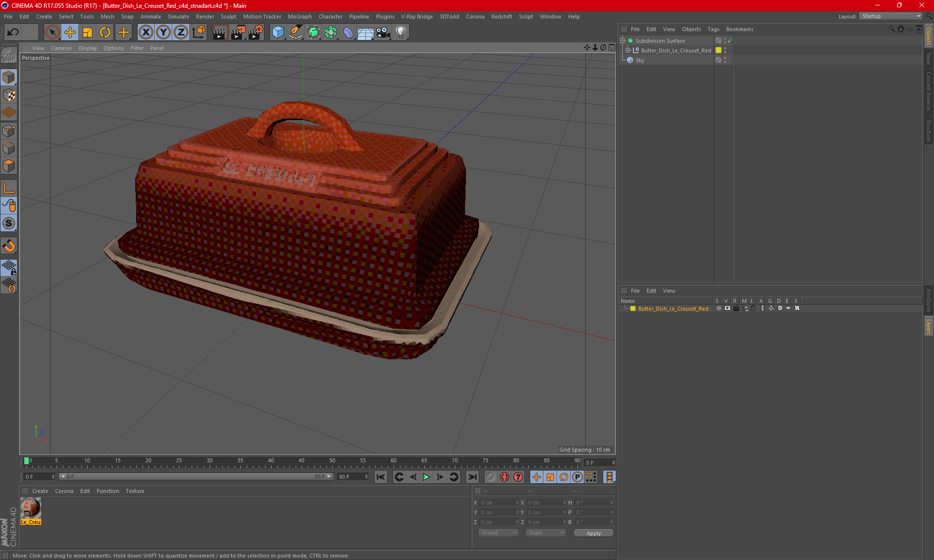The image size is (934, 560).
Task: Record active objects keyframe
Action: (x=490, y=477)
